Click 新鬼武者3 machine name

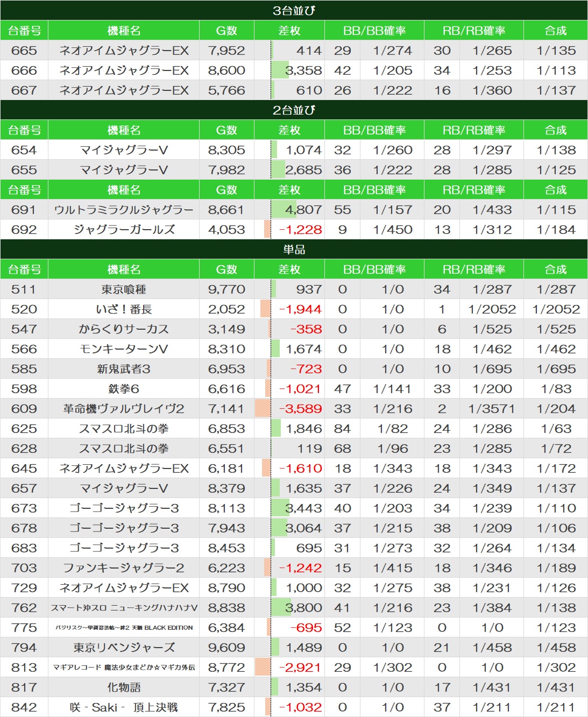pos(124,369)
